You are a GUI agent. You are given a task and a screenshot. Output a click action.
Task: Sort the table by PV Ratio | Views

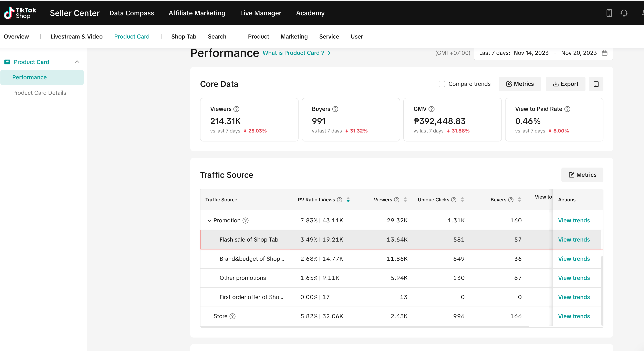click(x=348, y=200)
